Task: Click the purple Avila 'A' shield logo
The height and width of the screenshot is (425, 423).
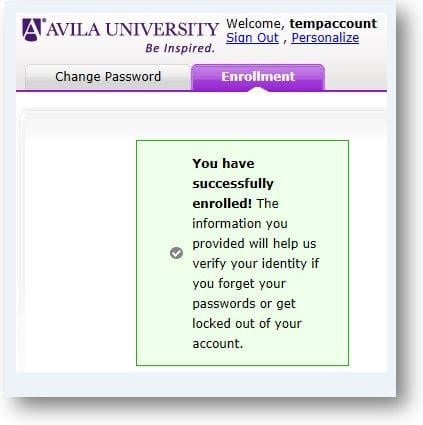Action: click(33, 29)
